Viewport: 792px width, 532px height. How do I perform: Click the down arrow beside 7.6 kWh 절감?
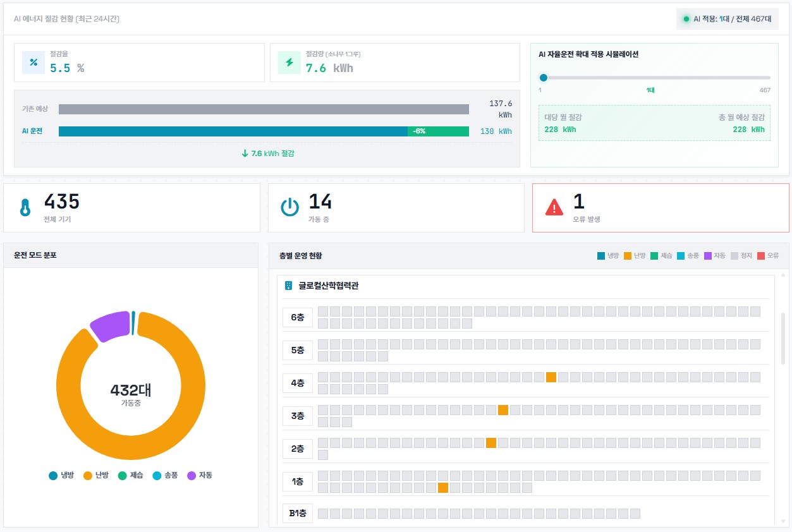click(x=245, y=154)
